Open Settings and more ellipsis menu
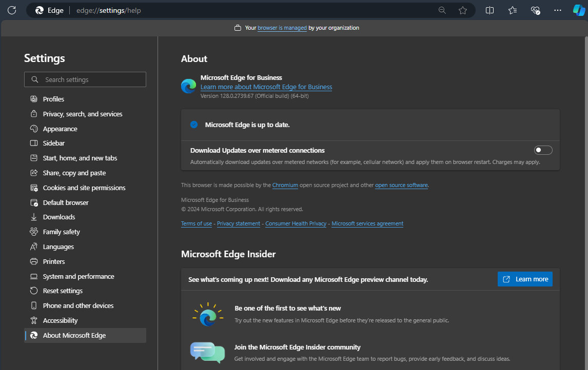The height and width of the screenshot is (370, 588). pyautogui.click(x=558, y=10)
